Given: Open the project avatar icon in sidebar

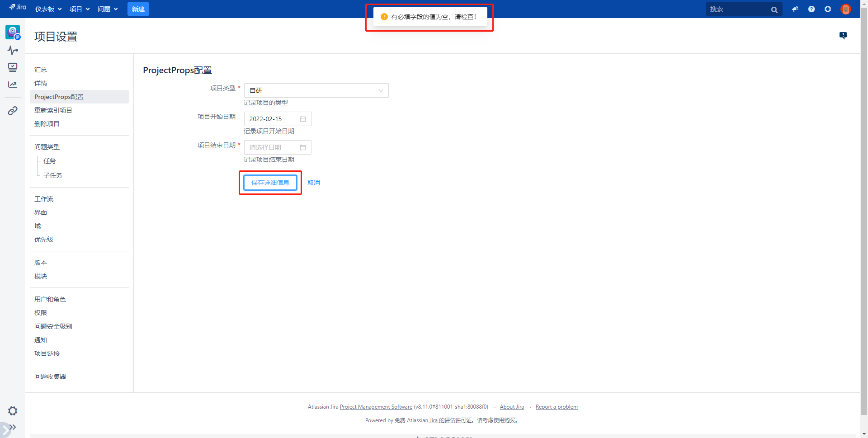Looking at the screenshot, I should pyautogui.click(x=13, y=32).
